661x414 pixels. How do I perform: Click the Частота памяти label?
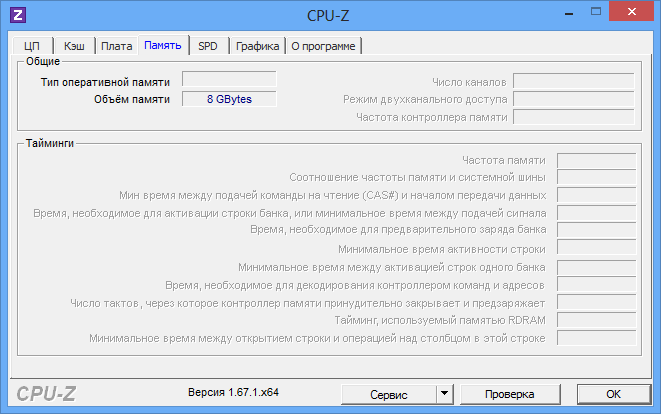pos(504,161)
